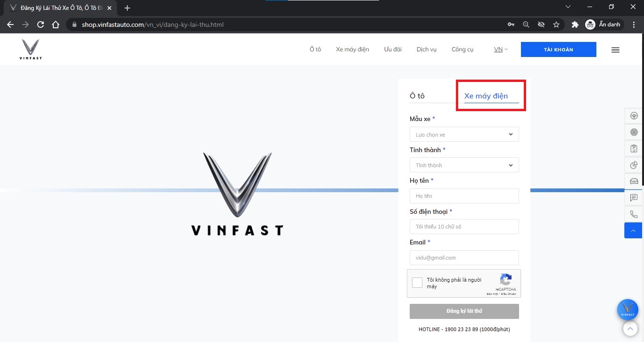Click the wheel rim icon in the sidebar
This screenshot has height=342, width=644.
coord(633,132)
